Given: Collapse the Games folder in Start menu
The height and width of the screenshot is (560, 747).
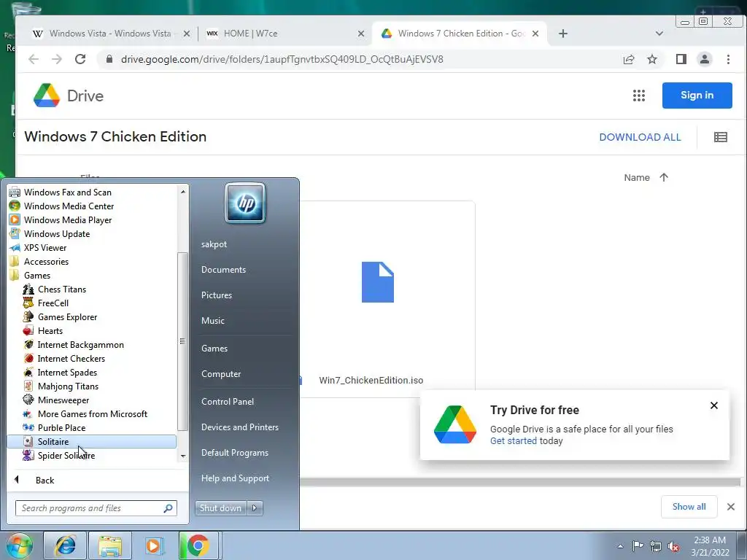Looking at the screenshot, I should click(x=37, y=275).
